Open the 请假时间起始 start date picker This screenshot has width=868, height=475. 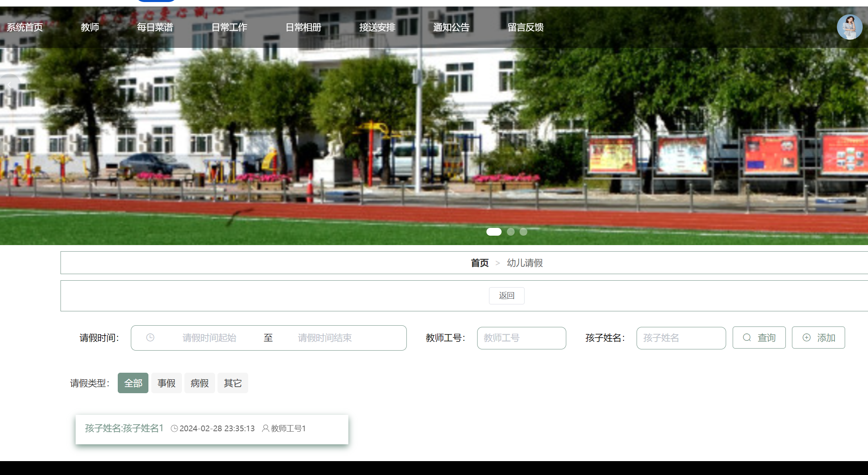[209, 338]
